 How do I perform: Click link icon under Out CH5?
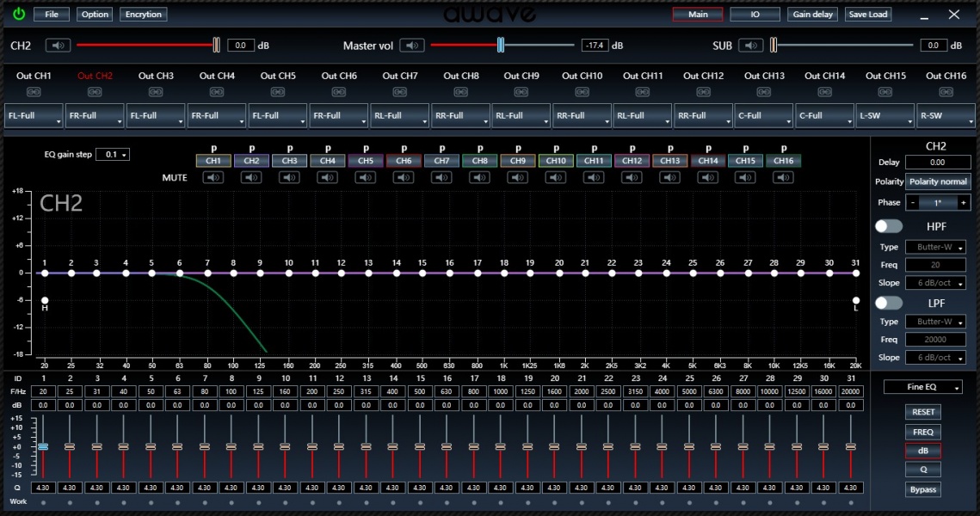(278, 92)
